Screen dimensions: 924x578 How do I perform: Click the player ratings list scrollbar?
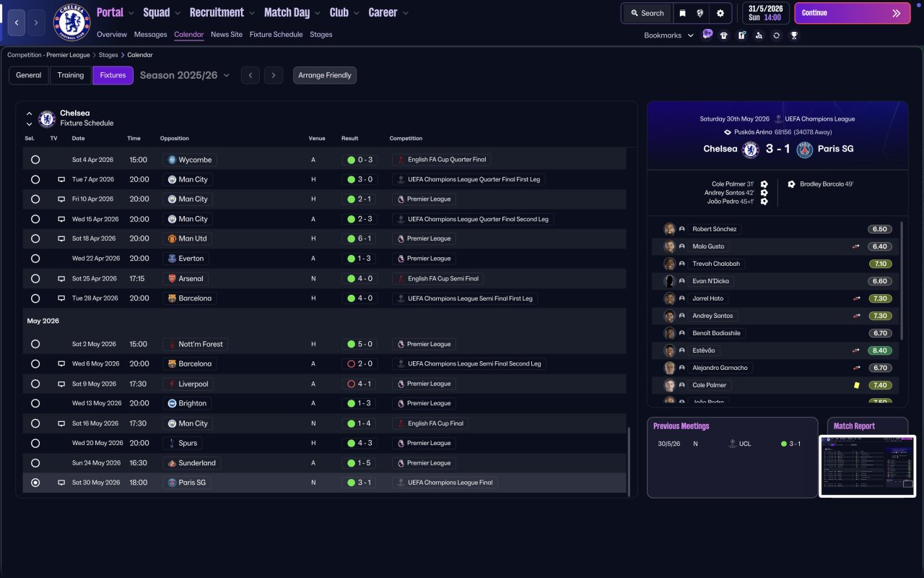(902, 280)
